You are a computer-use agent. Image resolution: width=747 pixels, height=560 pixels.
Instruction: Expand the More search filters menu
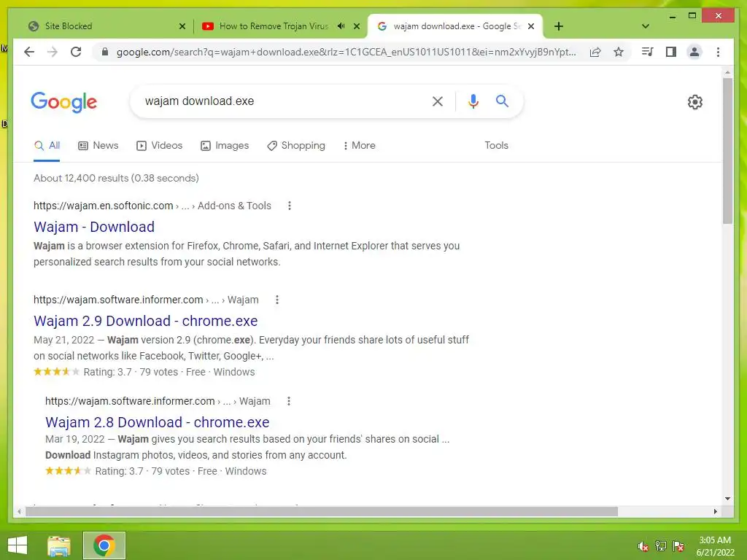(x=359, y=146)
